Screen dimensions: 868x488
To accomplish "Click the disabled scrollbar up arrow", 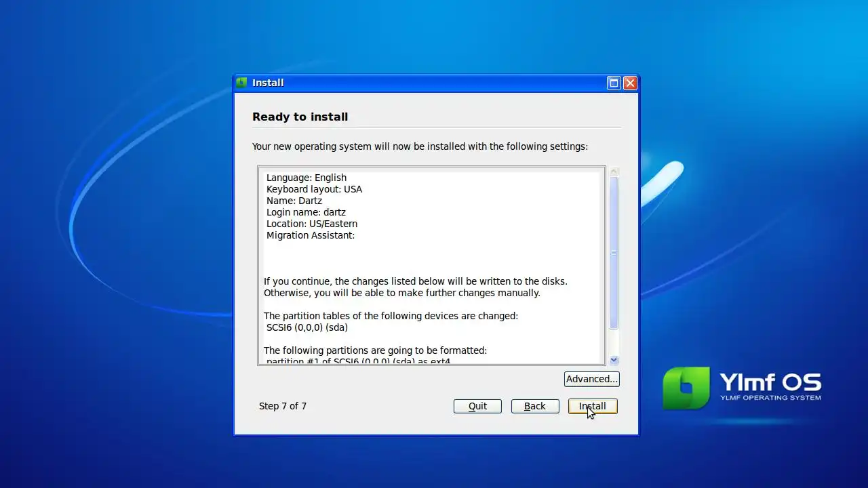I will pos(614,171).
